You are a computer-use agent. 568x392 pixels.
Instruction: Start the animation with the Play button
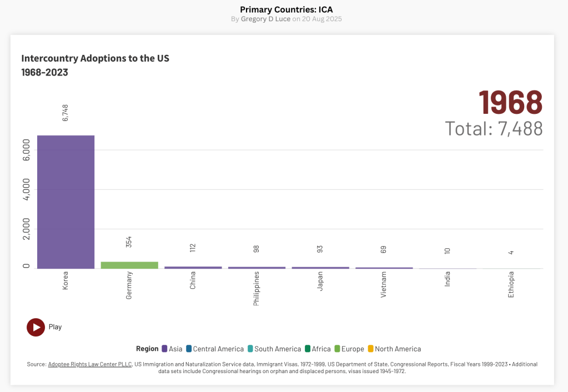36,327
